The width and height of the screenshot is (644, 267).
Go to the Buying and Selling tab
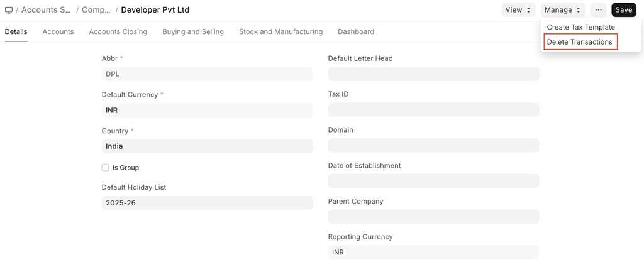[193, 31]
